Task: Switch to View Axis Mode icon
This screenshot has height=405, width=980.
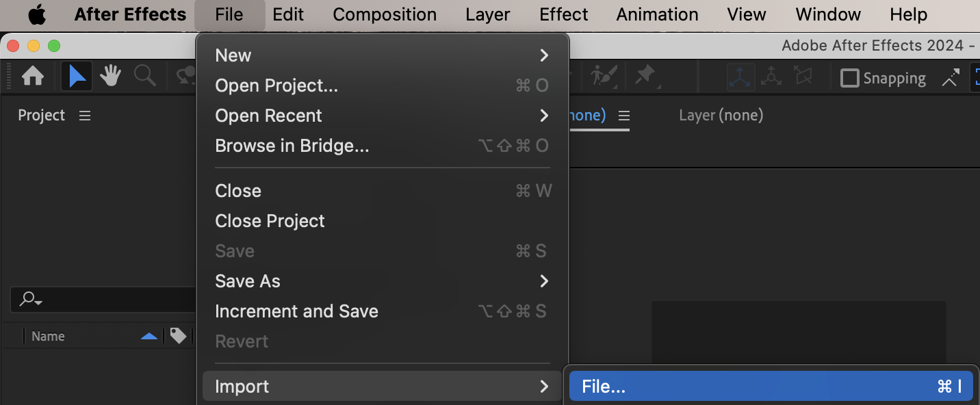Action: [802, 77]
